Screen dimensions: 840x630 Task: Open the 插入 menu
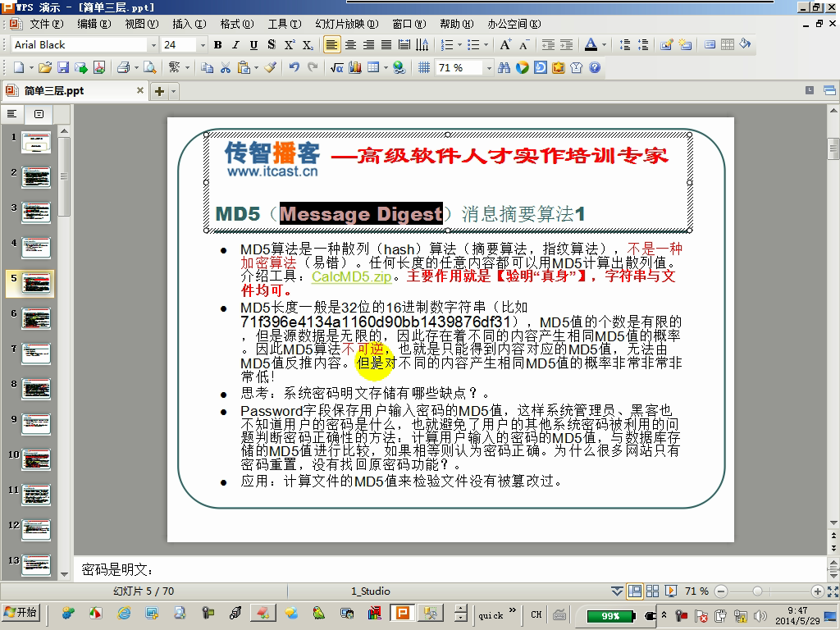point(189,24)
